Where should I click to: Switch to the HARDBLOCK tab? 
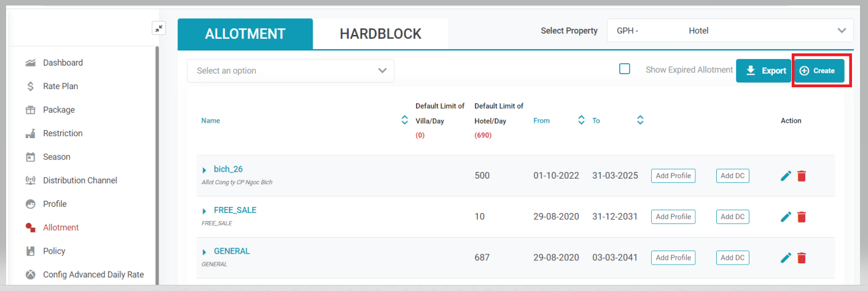380,34
